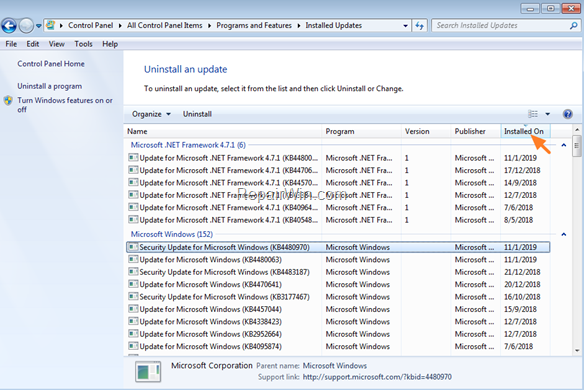Select Update for Microsoft Windows (KB4470641)

338,284
